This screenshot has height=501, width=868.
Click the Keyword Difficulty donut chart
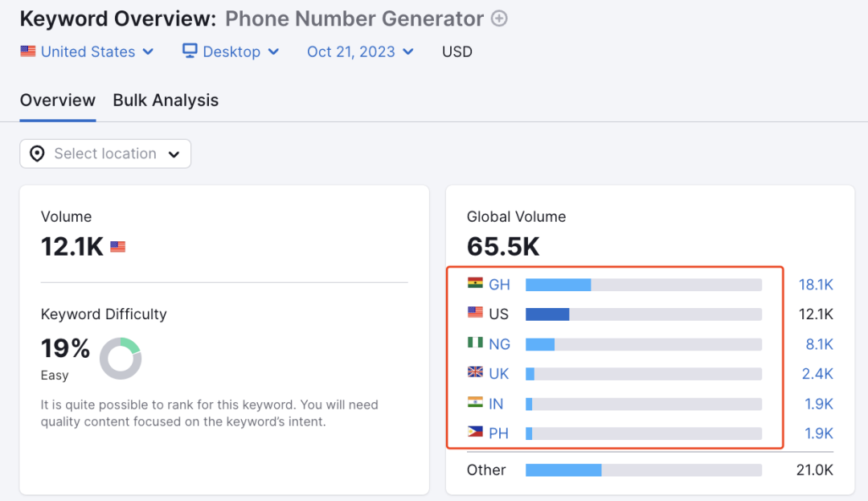point(121,359)
